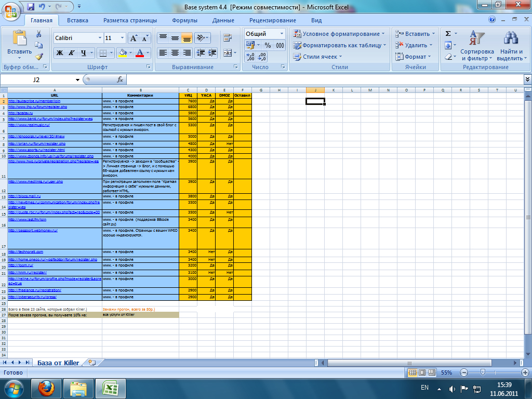Increase cell indent
Screen dimensions: 532x399
tap(212, 52)
